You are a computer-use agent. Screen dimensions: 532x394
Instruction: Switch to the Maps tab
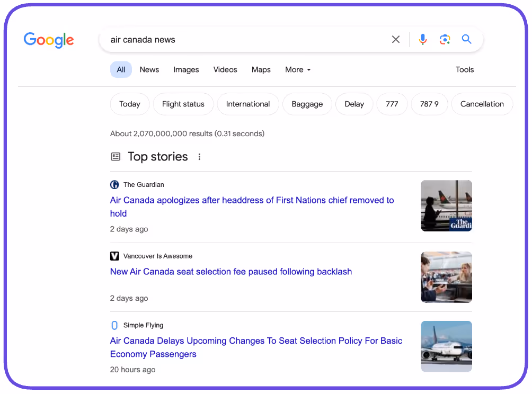(261, 69)
